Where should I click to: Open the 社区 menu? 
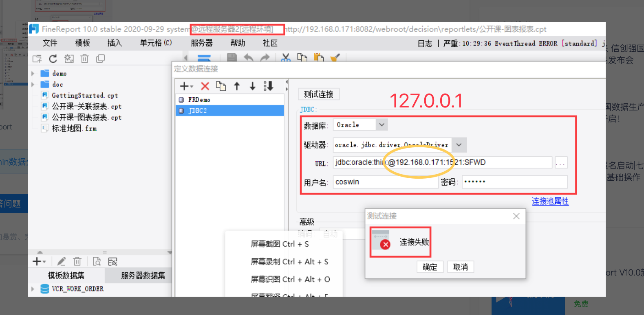click(270, 43)
